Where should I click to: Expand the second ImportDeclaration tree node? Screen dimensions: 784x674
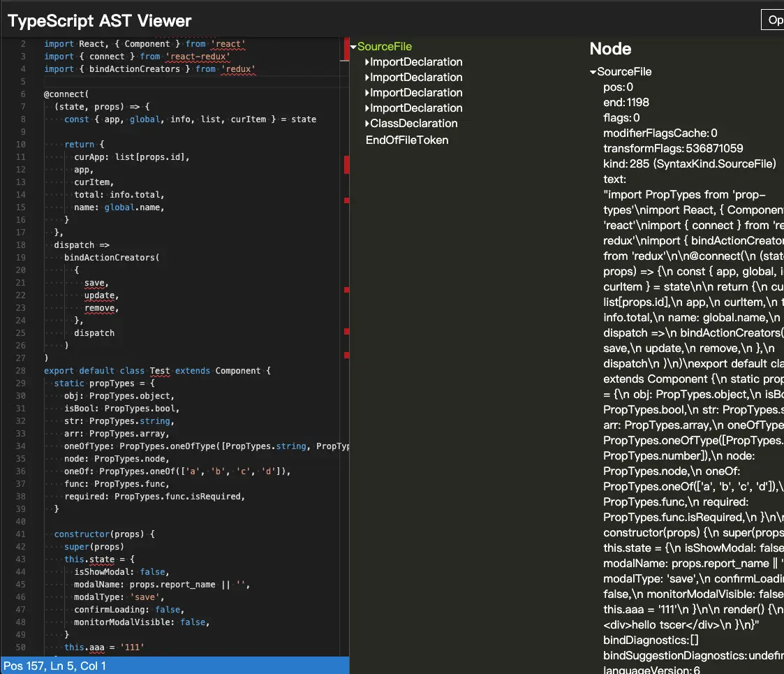click(x=367, y=78)
